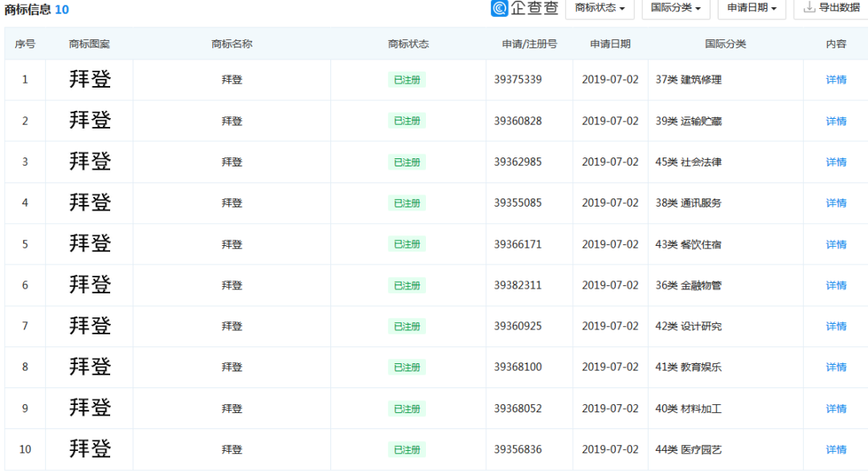Click registration number 39368100
868x475 pixels.
(518, 367)
